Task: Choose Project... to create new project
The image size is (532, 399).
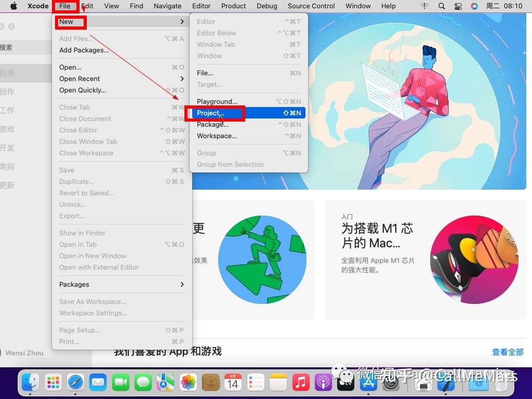Action: tap(249, 113)
